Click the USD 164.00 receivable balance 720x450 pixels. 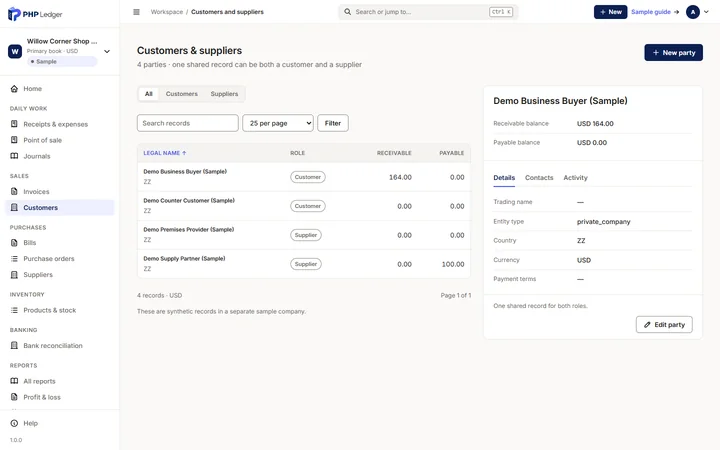click(x=595, y=124)
